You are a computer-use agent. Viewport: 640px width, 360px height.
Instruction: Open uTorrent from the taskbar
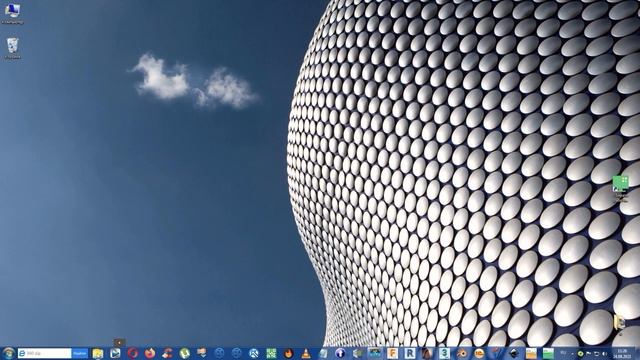click(x=184, y=353)
